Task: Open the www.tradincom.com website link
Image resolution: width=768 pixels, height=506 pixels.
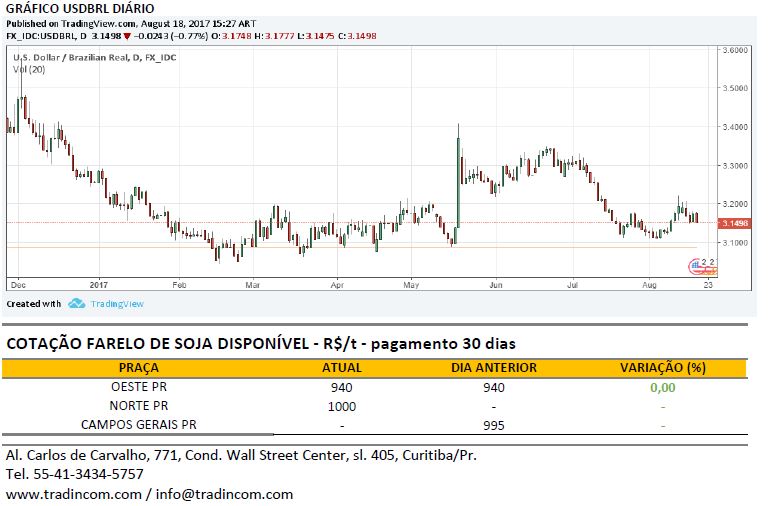Action: pos(70,494)
